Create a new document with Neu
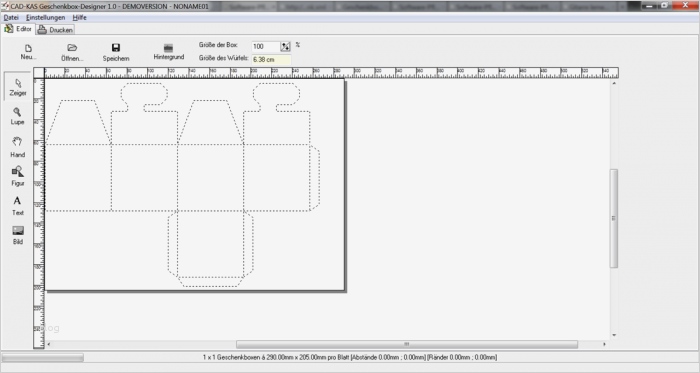Screen dimensions: 700x373 (29, 52)
